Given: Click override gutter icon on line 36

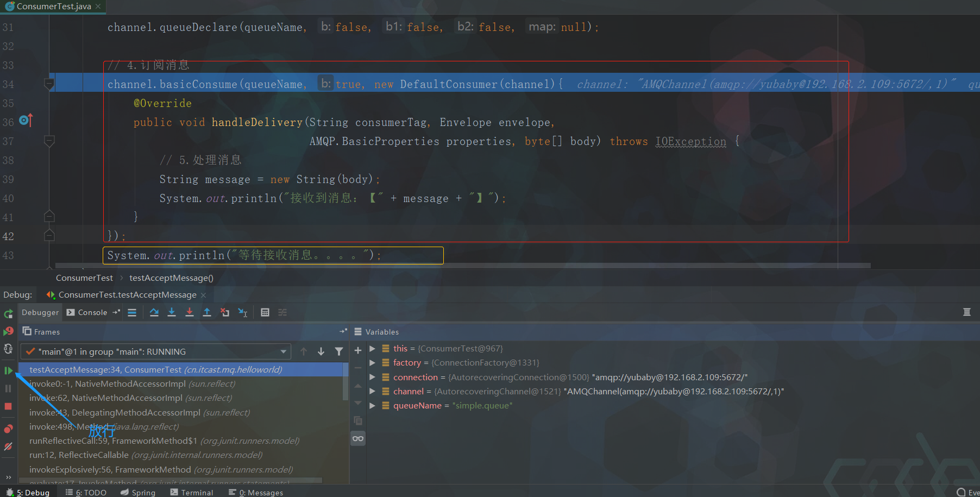Looking at the screenshot, I should point(26,120).
